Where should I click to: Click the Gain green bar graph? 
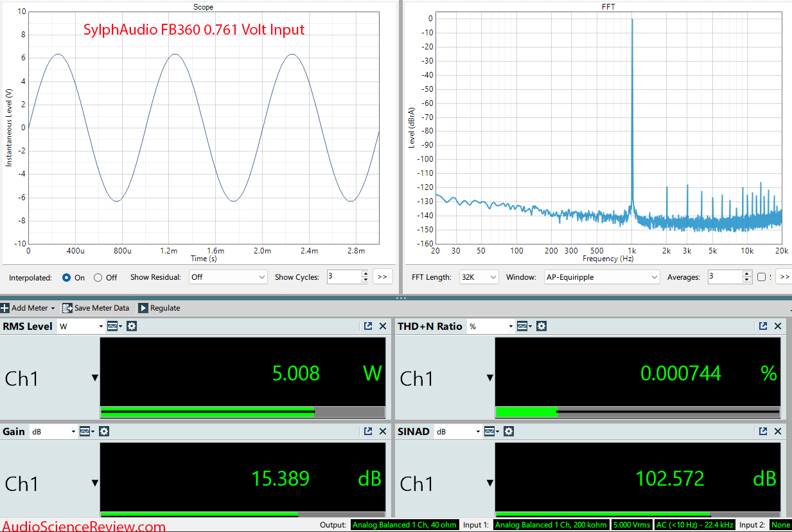[x=243, y=514]
